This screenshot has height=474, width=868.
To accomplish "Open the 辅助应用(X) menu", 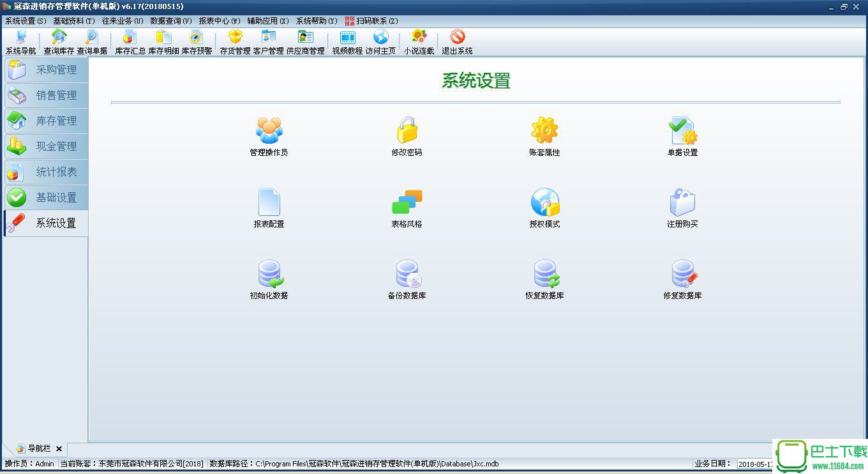I will click(x=268, y=21).
